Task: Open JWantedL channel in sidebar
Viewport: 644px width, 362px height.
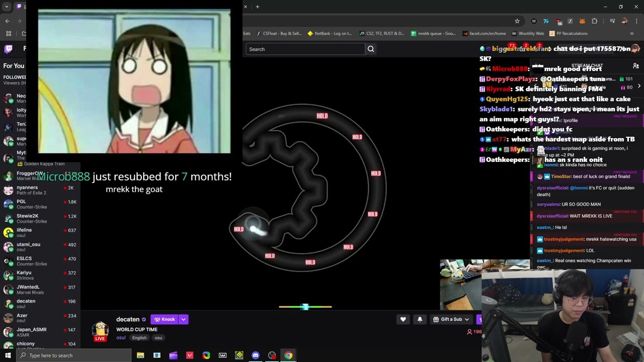Action: pyautogui.click(x=40, y=290)
